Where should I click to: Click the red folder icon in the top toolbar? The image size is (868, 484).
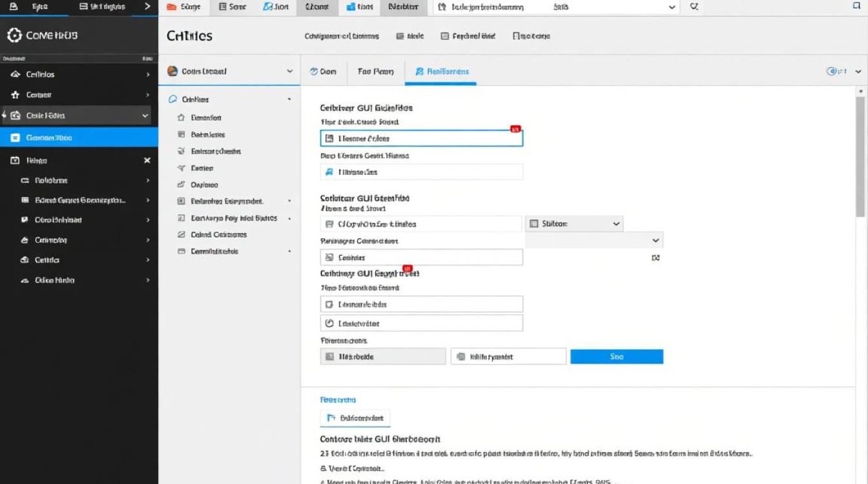coord(171,6)
